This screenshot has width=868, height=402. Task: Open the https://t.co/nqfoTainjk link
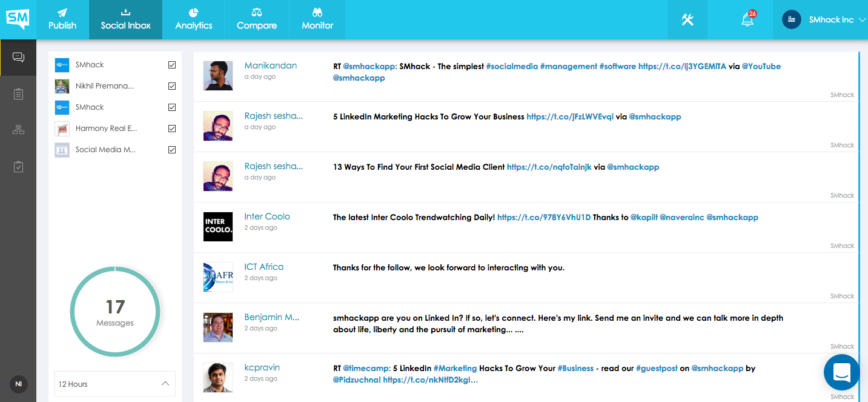pos(549,167)
